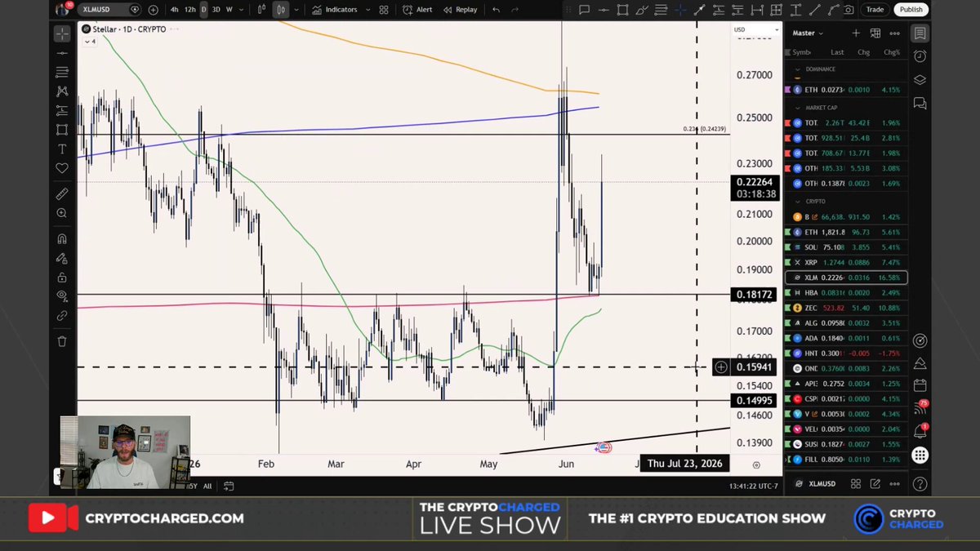980x551 pixels.
Task: Select the XRP row in the watchlist
Action: [845, 262]
